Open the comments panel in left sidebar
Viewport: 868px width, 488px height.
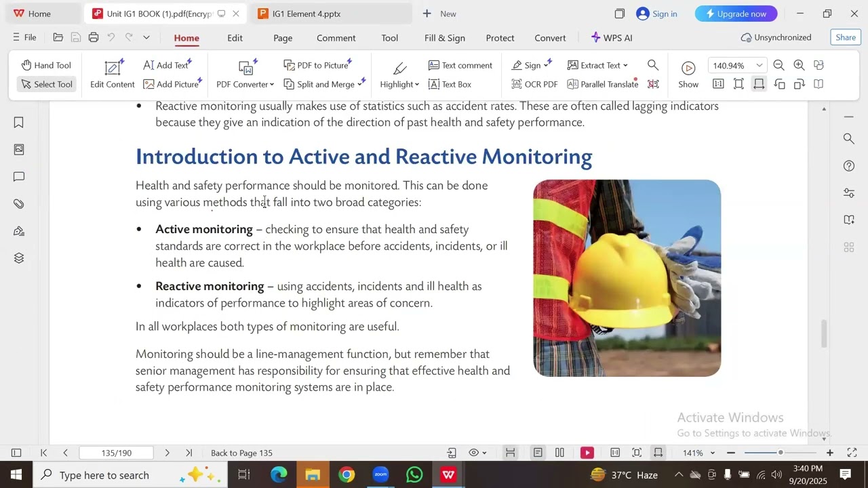(19, 177)
